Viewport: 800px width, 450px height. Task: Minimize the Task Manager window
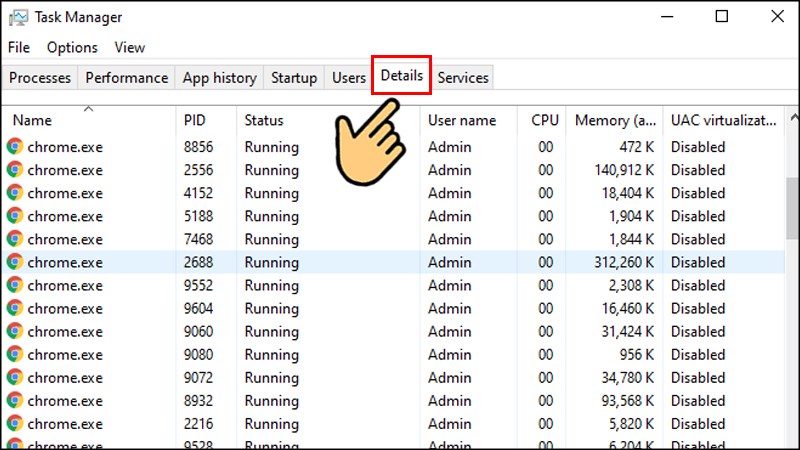667,16
